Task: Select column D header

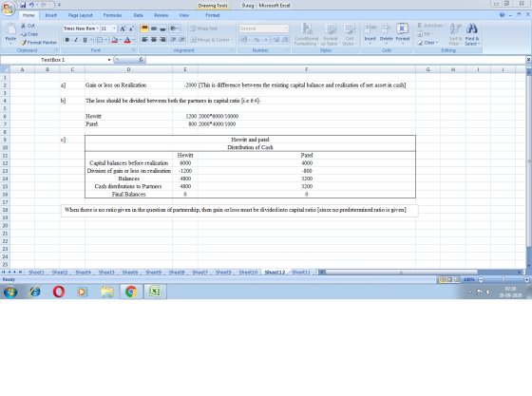Action: coord(128,69)
